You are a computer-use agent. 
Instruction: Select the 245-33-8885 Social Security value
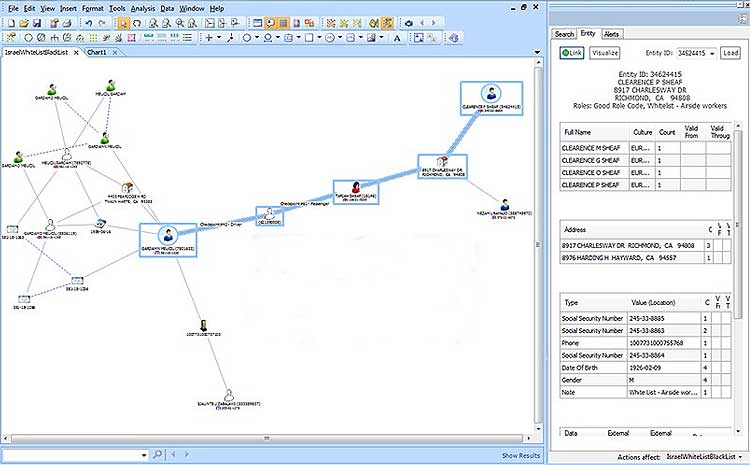(x=647, y=318)
